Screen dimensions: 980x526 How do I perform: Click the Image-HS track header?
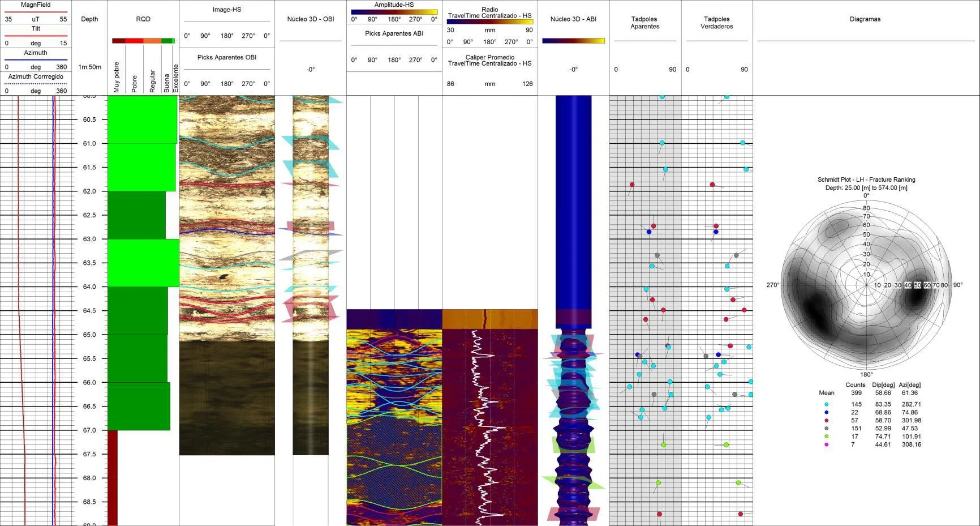[227, 10]
